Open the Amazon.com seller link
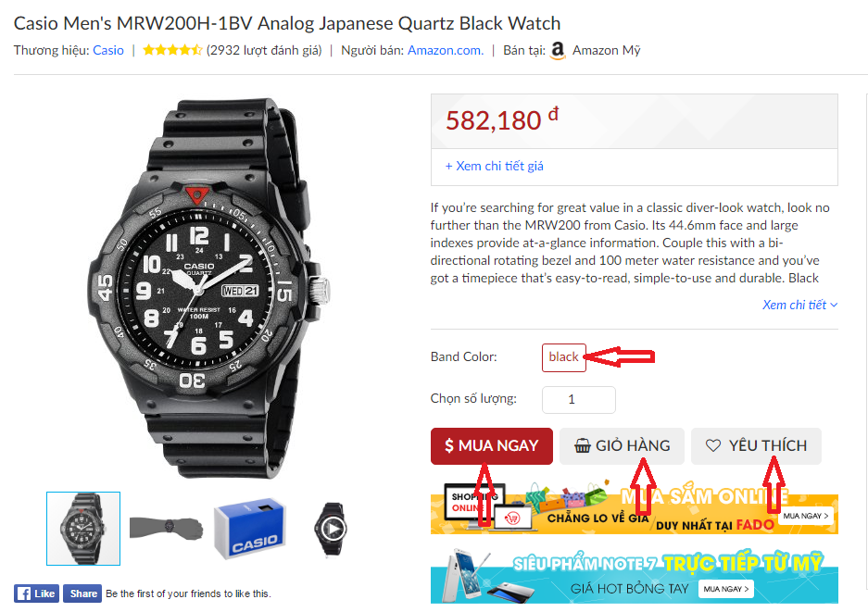This screenshot has width=868, height=612. tap(446, 50)
